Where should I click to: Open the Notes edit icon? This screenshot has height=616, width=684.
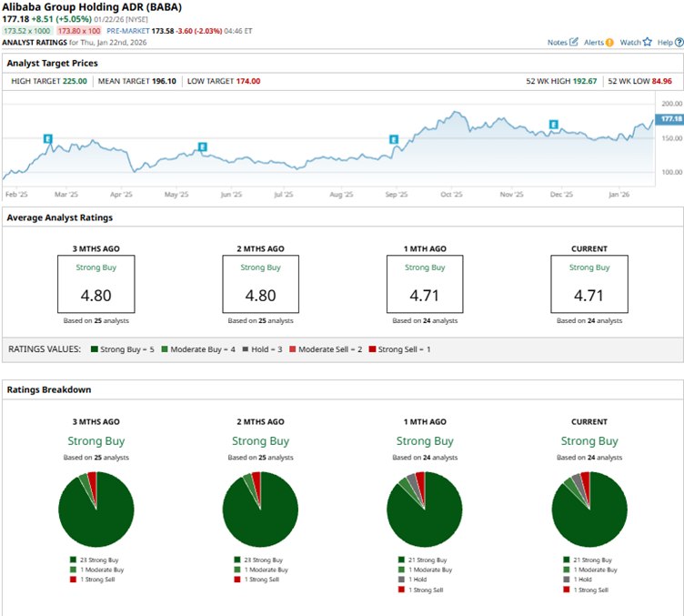click(574, 43)
